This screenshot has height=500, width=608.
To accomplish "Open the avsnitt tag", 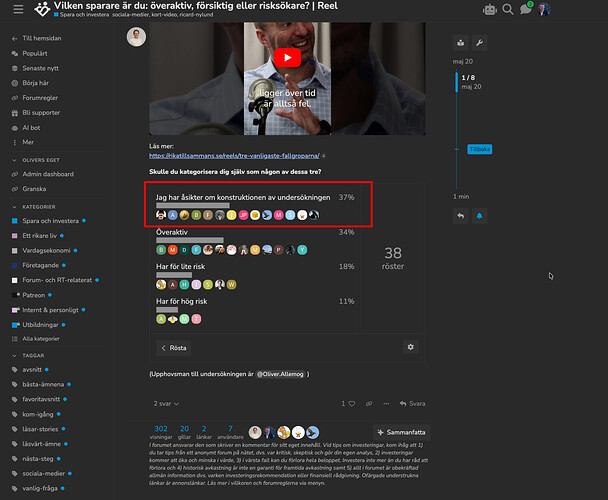I will 32,369.
